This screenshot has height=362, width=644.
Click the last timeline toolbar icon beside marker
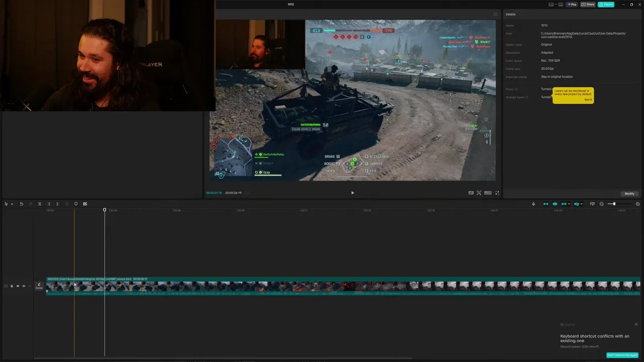click(x=85, y=204)
